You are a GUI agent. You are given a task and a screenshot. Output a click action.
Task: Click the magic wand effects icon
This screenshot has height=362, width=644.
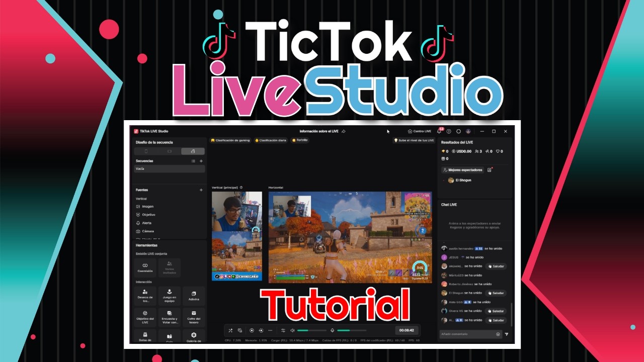tap(230, 330)
